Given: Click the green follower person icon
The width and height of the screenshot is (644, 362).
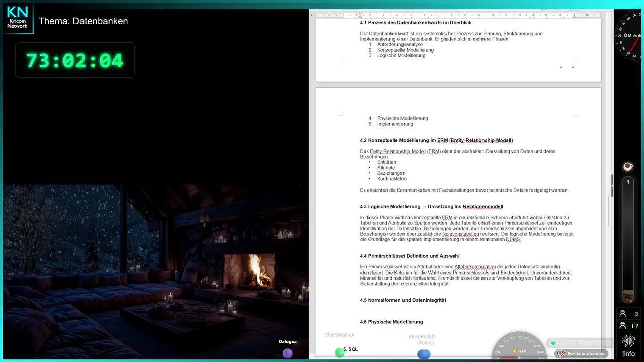Looking at the screenshot, I should [x=623, y=325].
